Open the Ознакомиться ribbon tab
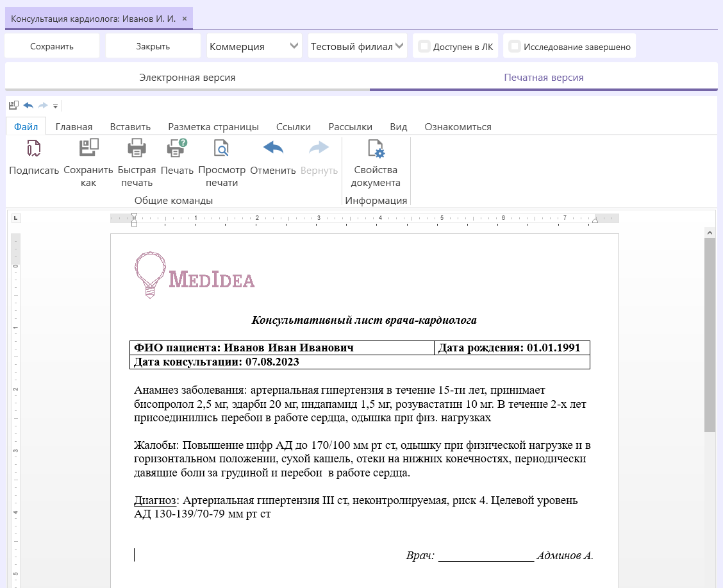Image resolution: width=723 pixels, height=588 pixels. click(458, 127)
